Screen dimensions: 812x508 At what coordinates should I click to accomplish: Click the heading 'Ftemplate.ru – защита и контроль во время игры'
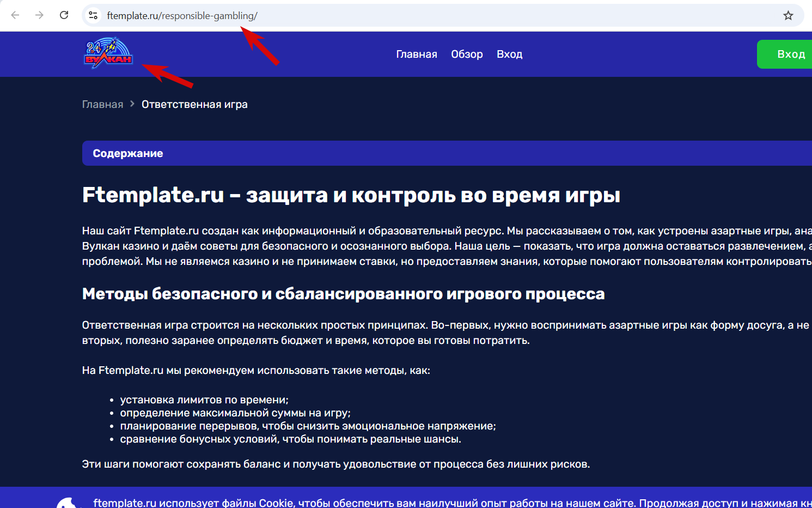(351, 195)
